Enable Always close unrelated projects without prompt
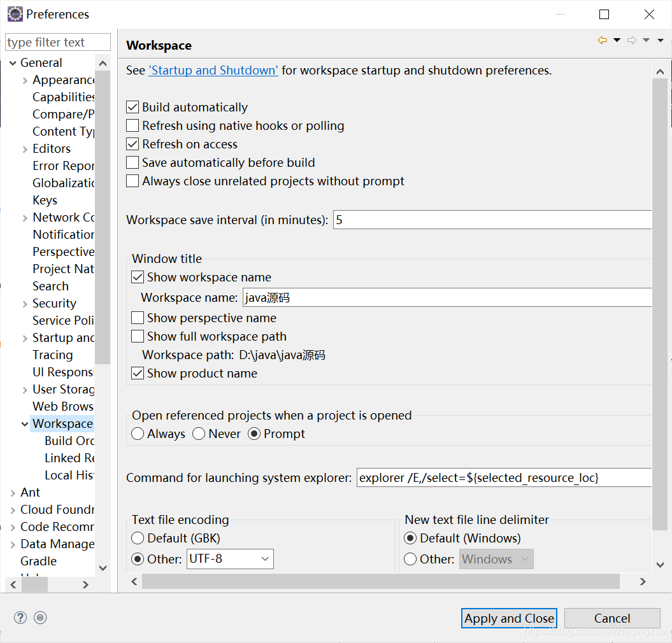The height and width of the screenshot is (643, 672). (x=132, y=181)
